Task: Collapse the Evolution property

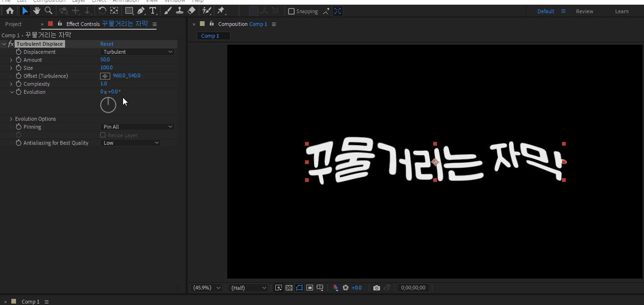Action: [11, 92]
